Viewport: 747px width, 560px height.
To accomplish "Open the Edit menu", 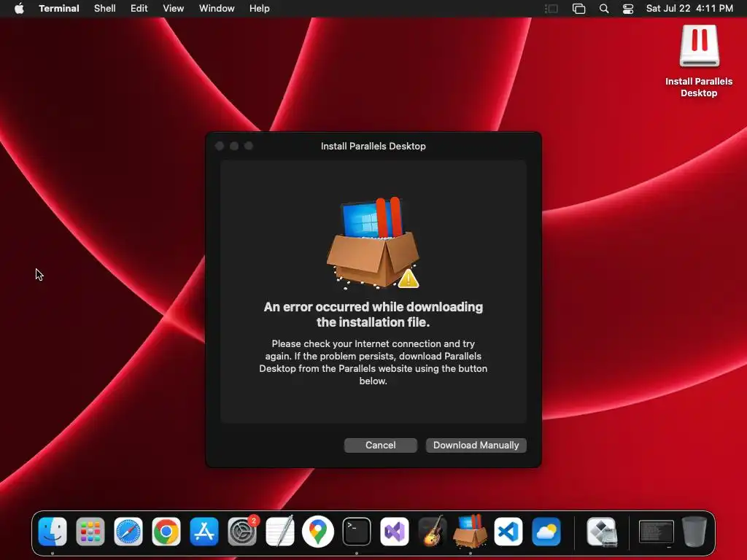I will (139, 9).
